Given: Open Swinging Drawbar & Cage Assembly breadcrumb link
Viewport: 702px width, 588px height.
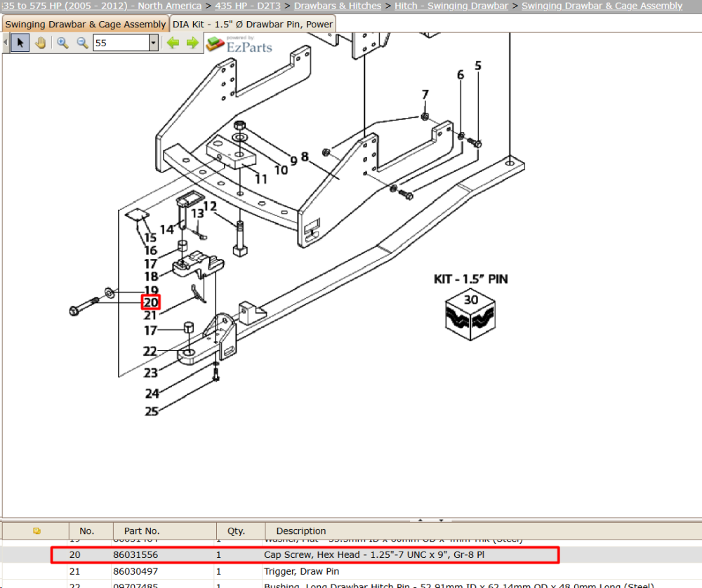Looking at the screenshot, I should pyautogui.click(x=602, y=6).
